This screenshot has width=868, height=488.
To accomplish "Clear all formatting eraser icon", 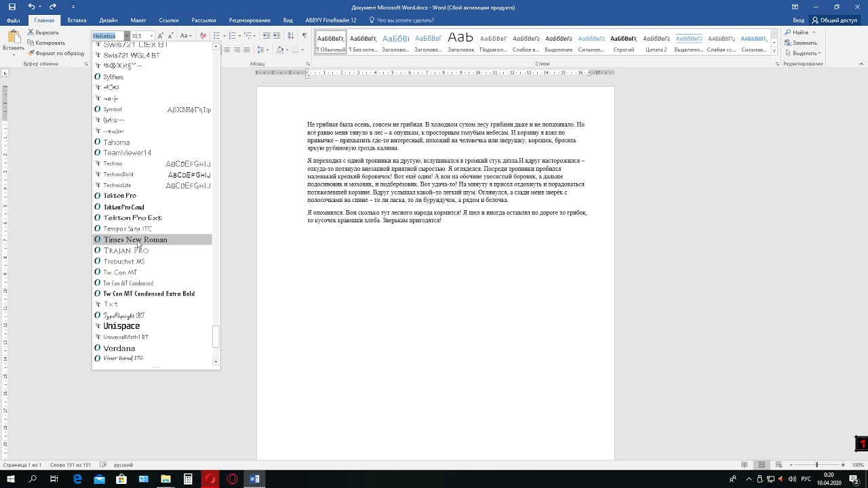I will 203,36.
